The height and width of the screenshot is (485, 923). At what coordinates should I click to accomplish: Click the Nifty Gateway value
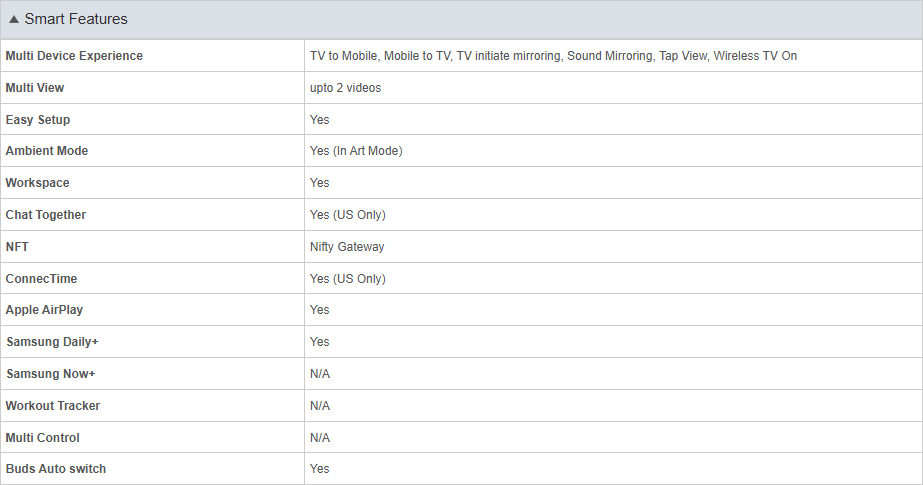347,247
